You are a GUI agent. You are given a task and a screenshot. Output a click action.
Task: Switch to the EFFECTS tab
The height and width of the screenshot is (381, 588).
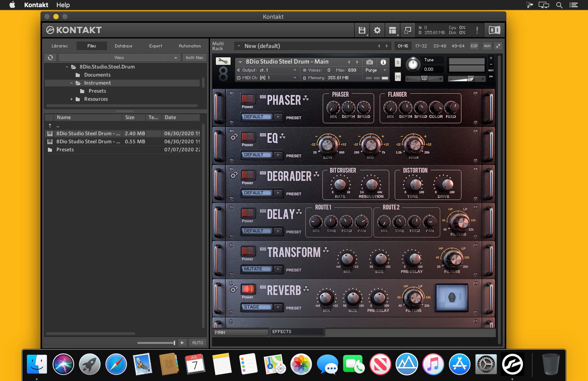pyautogui.click(x=297, y=332)
